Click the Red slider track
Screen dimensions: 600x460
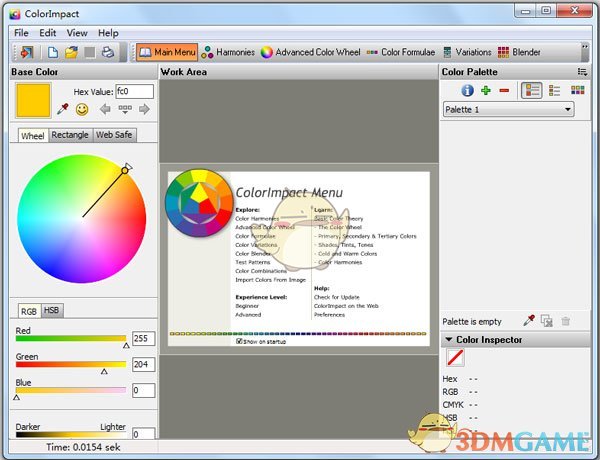tap(71, 338)
